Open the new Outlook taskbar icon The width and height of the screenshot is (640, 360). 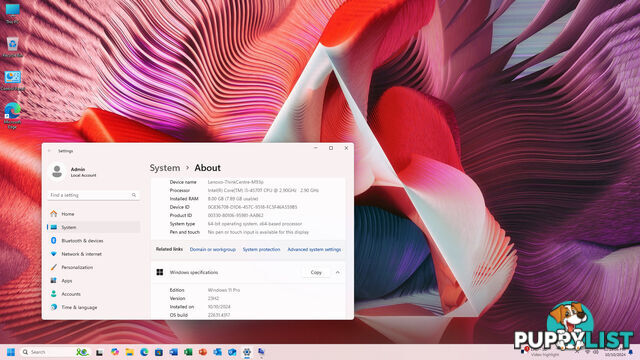(232, 352)
